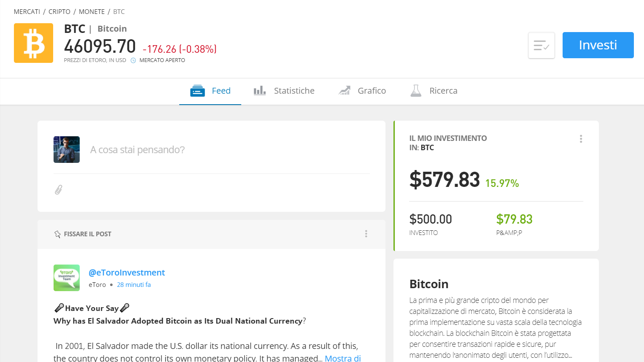Click the 'Have Your Say' post heading
The width and height of the screenshot is (644, 362).
92,308
